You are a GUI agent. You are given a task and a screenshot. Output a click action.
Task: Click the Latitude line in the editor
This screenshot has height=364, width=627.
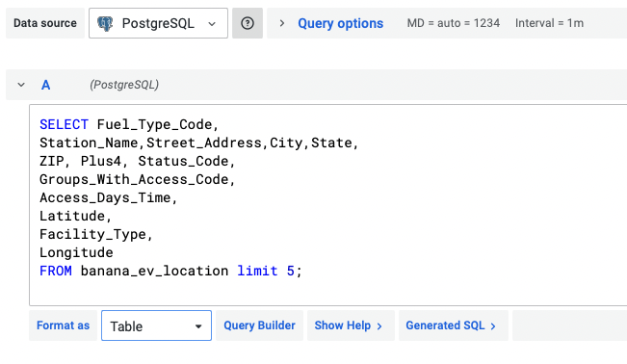75,216
